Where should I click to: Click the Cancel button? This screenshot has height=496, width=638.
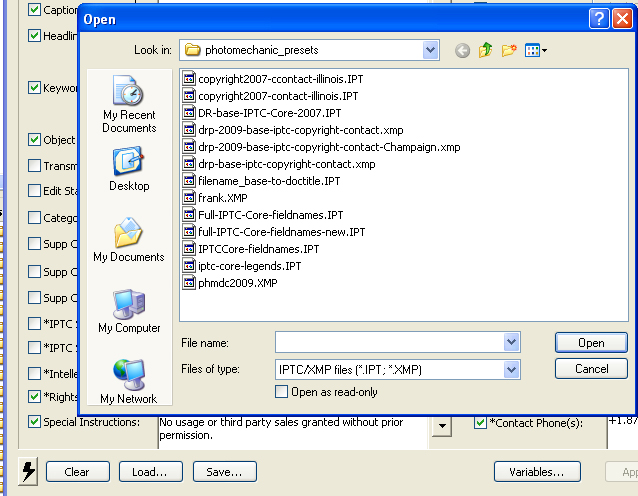[591, 369]
